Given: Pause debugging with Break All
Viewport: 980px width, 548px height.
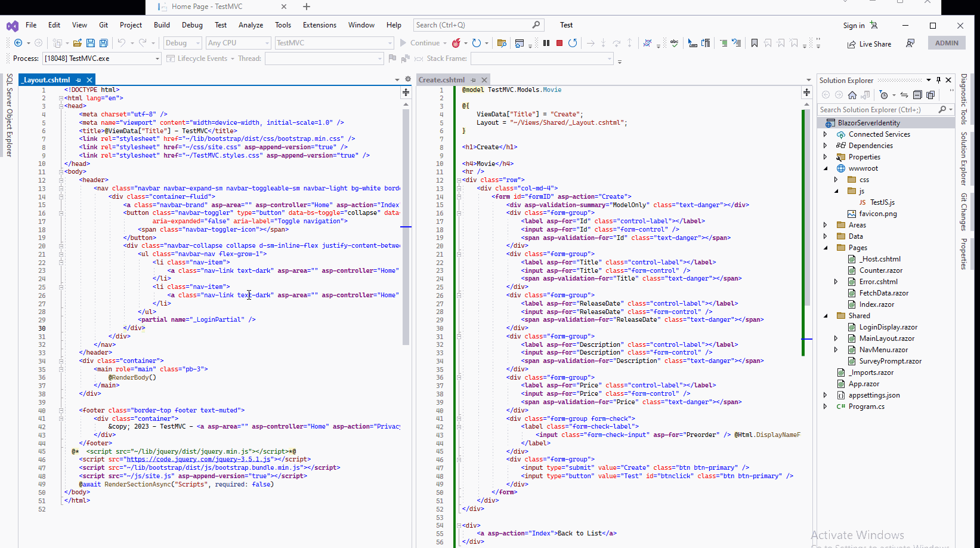Looking at the screenshot, I should click(x=546, y=43).
